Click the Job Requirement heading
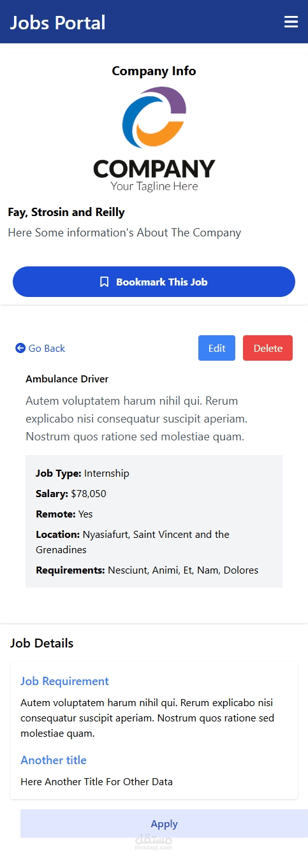308x868 pixels. pos(64,681)
